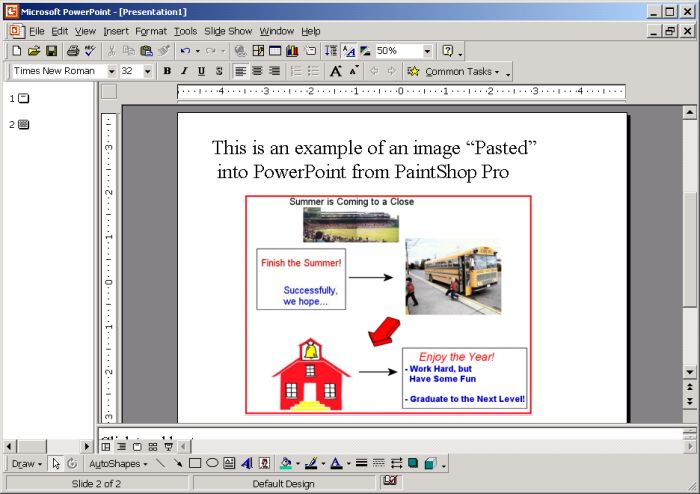Save the presentation with floppy disk icon
The height and width of the screenshot is (494, 700).
(51, 51)
